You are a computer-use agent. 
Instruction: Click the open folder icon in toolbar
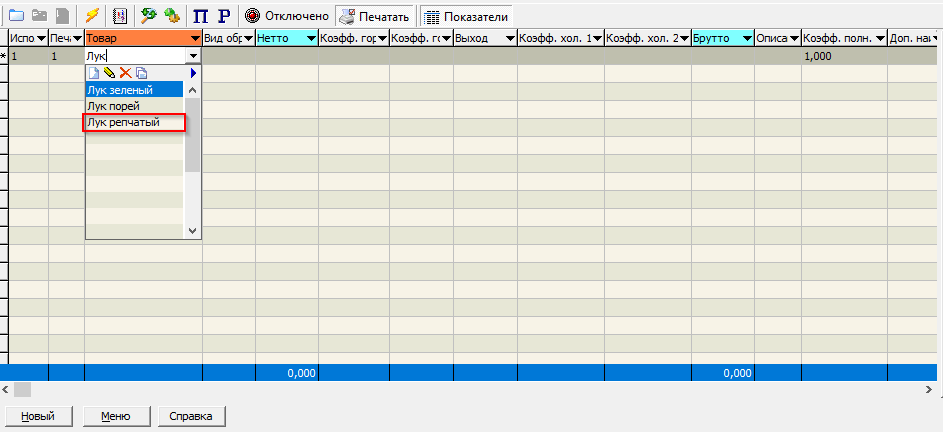point(17,16)
